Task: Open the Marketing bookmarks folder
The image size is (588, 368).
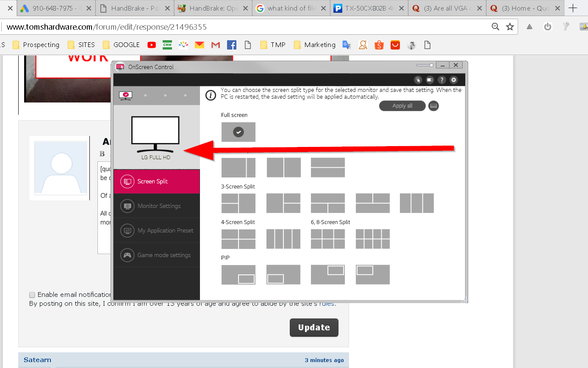Action: tap(315, 45)
